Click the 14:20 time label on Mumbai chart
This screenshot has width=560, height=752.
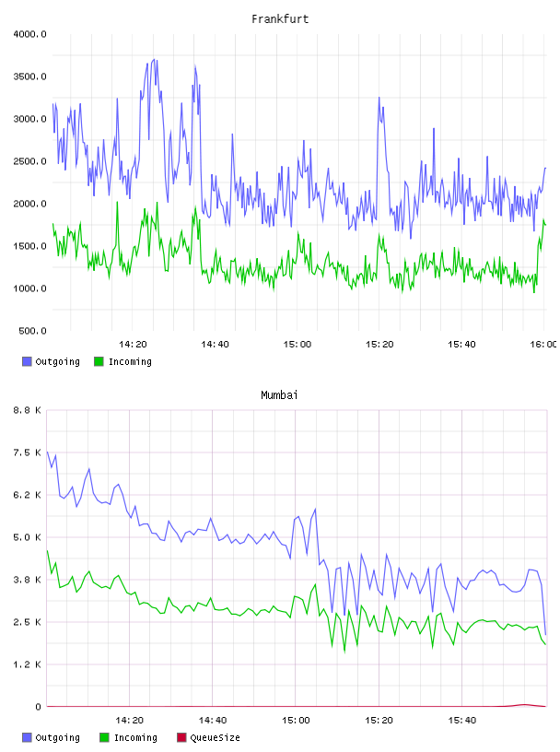click(130, 721)
